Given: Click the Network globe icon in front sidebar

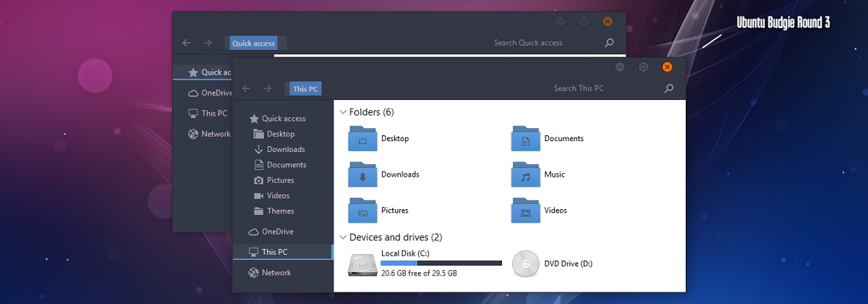Looking at the screenshot, I should (254, 273).
